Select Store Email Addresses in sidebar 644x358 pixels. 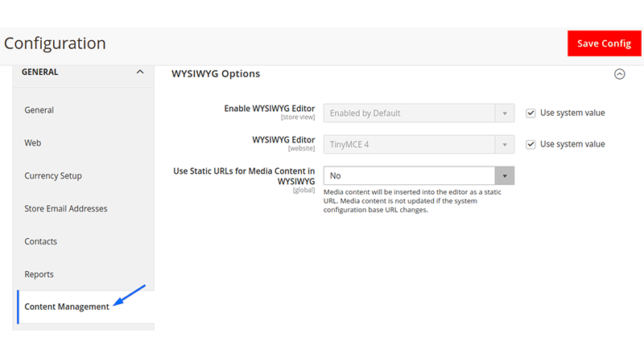pyautogui.click(x=66, y=208)
